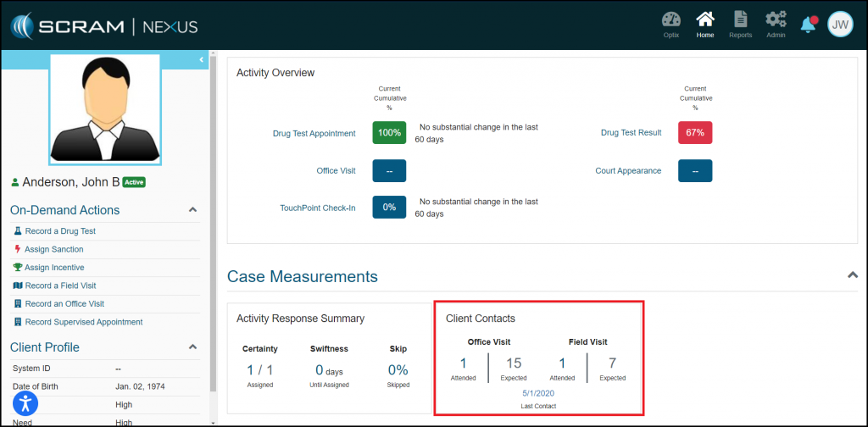Click the client profile photo
Screen dimensions: 868x427
(x=105, y=109)
